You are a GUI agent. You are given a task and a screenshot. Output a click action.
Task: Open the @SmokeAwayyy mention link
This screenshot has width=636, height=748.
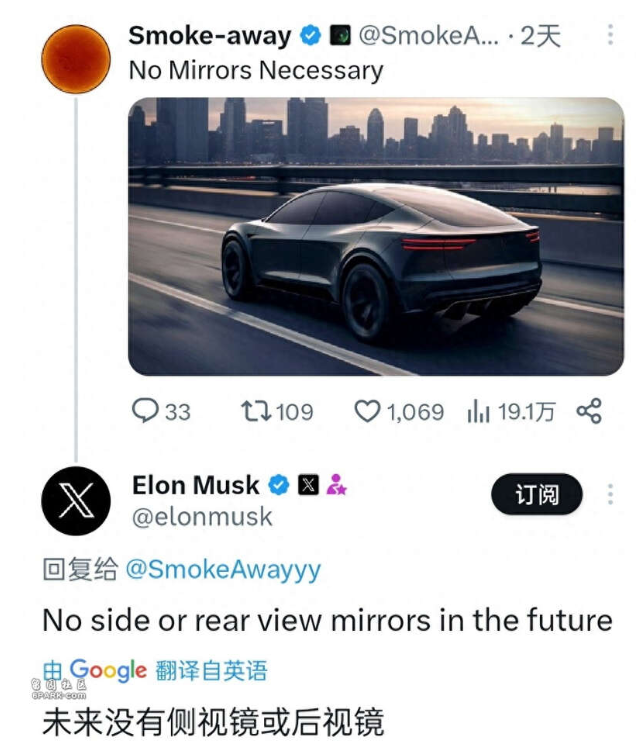223,570
